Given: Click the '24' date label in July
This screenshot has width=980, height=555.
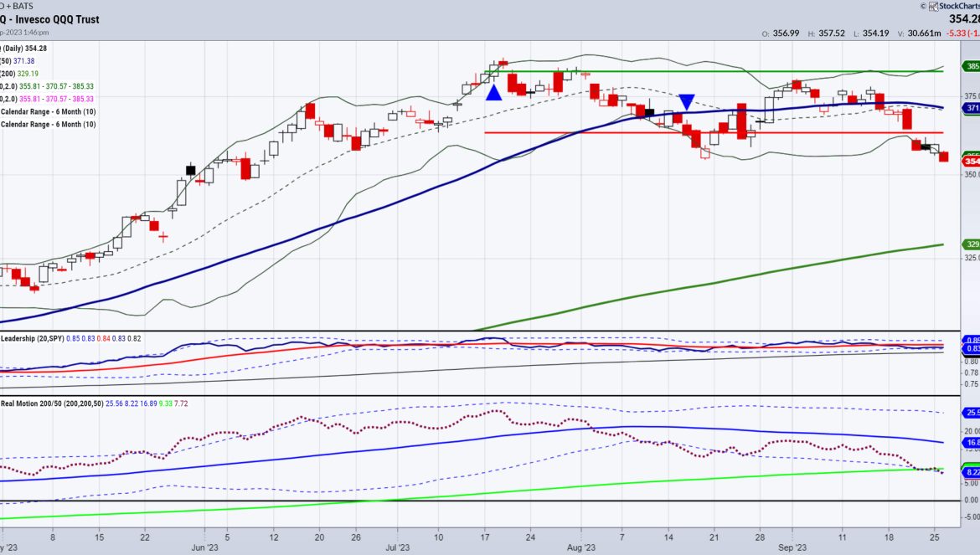Looking at the screenshot, I should coord(530,537).
